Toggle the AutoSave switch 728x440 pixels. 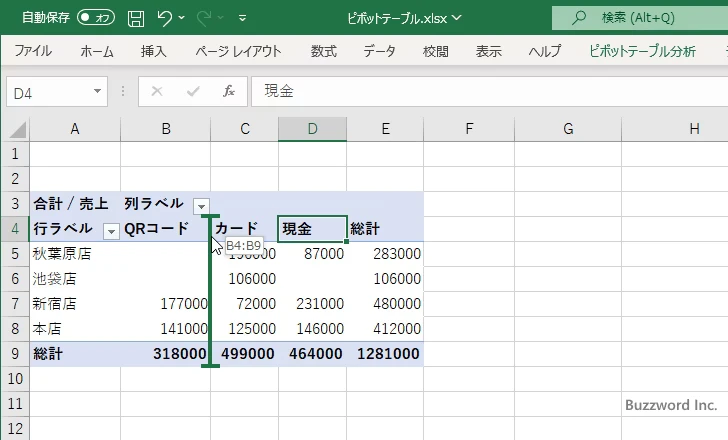96,18
